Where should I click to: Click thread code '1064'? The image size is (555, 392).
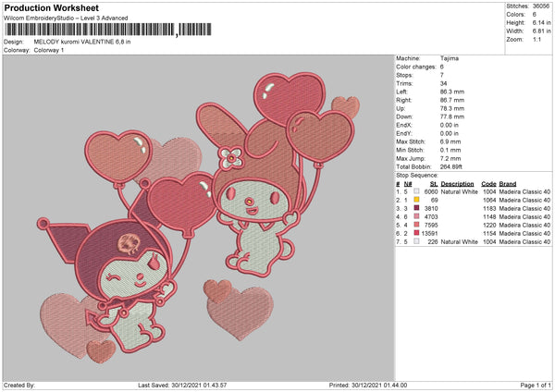coord(489,201)
